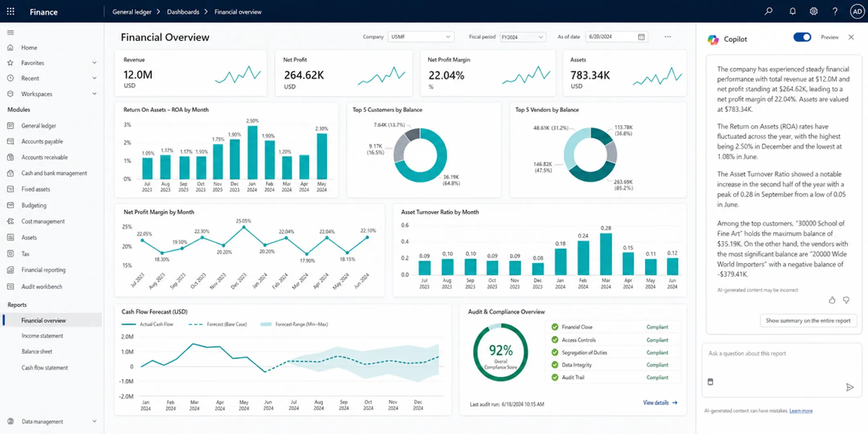Toggle the Copilot Preview switch

pyautogui.click(x=802, y=37)
